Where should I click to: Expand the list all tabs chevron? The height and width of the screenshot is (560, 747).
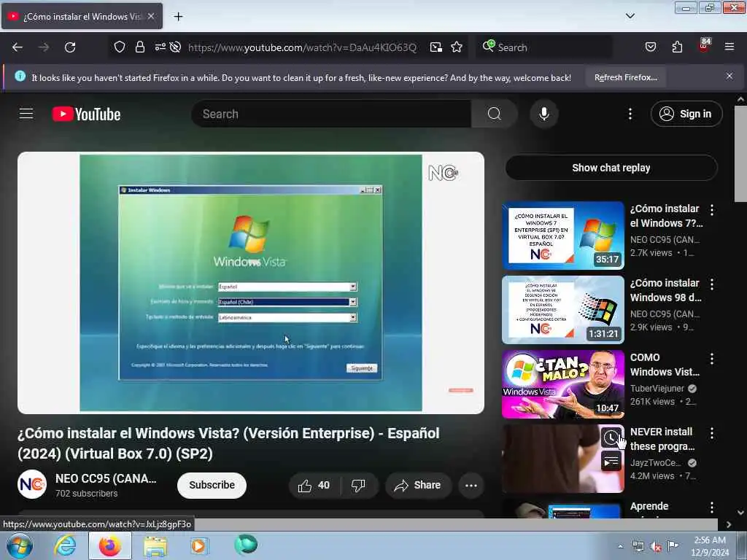coord(630,16)
